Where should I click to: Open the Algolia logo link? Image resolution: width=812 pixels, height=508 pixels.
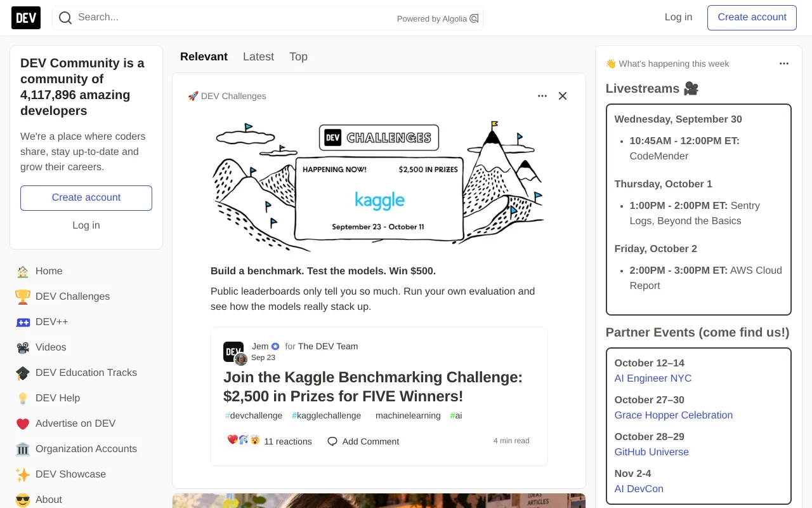pyautogui.click(x=474, y=18)
